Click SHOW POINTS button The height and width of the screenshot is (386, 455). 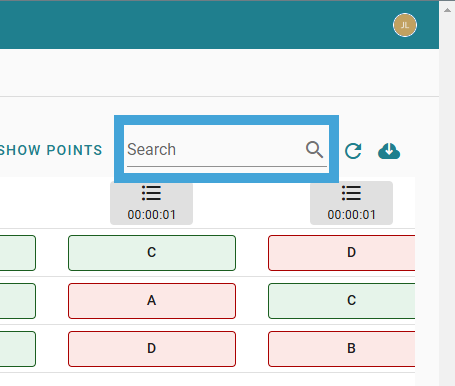point(51,150)
